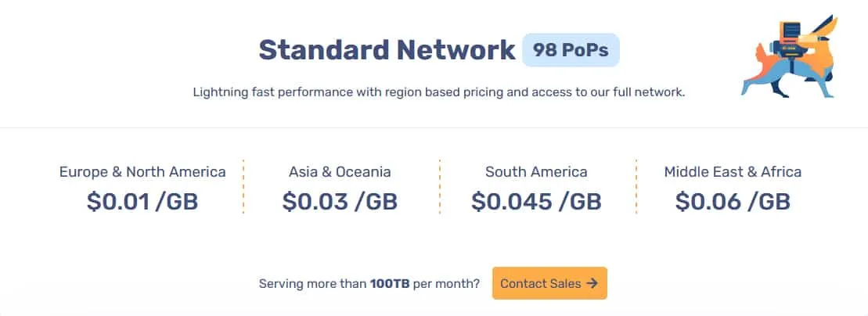Click the bold 100TB text
868x316 pixels.
pyautogui.click(x=390, y=284)
